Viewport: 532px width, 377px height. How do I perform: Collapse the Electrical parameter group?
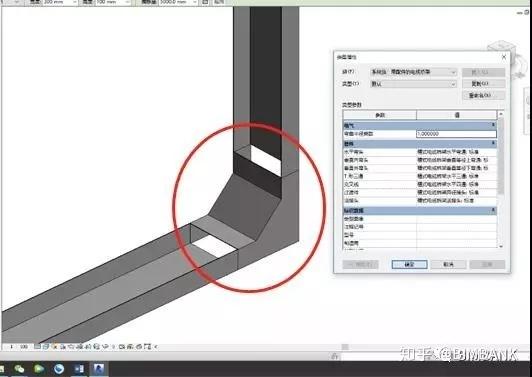coord(493,125)
